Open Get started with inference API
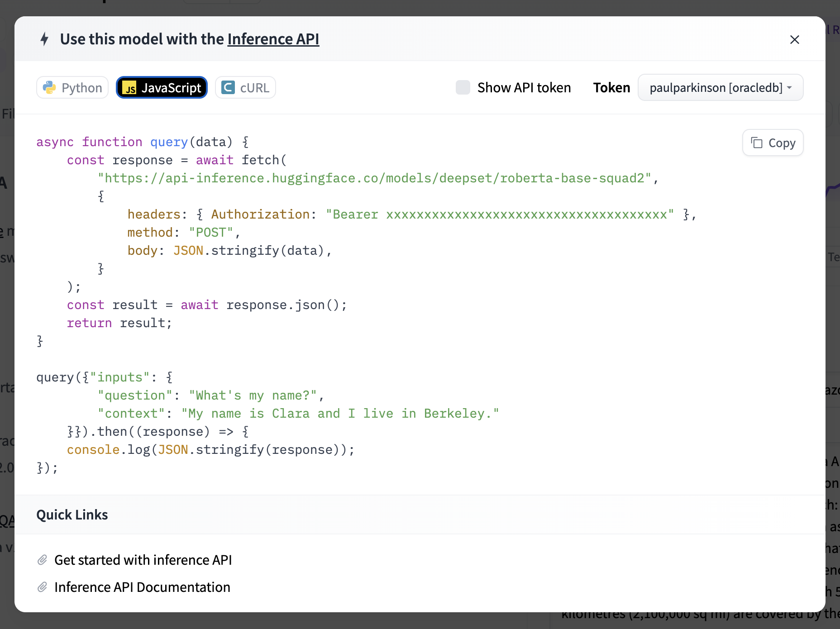Image resolution: width=840 pixels, height=629 pixels. pyautogui.click(x=143, y=560)
